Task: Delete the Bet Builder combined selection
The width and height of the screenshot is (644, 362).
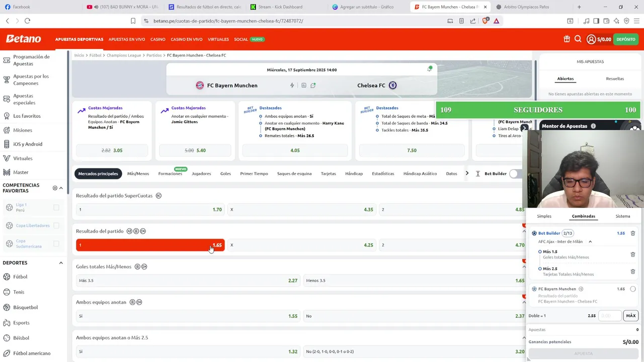Action: pos(633,233)
